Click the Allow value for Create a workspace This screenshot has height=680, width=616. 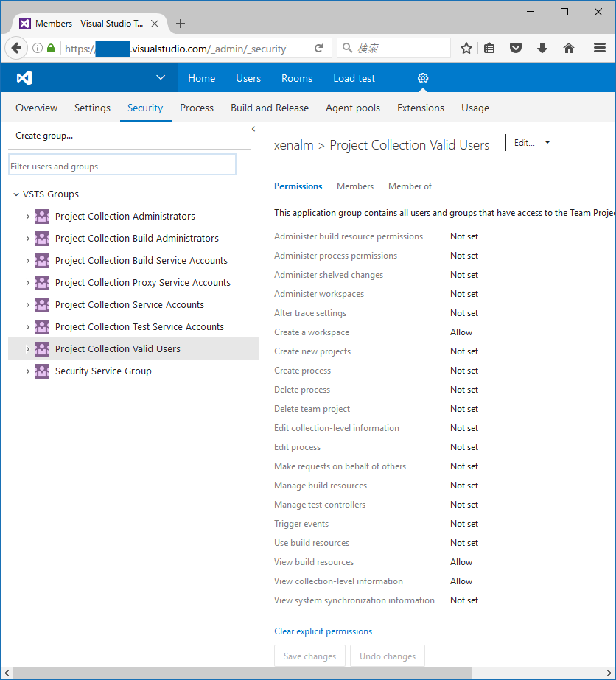461,332
